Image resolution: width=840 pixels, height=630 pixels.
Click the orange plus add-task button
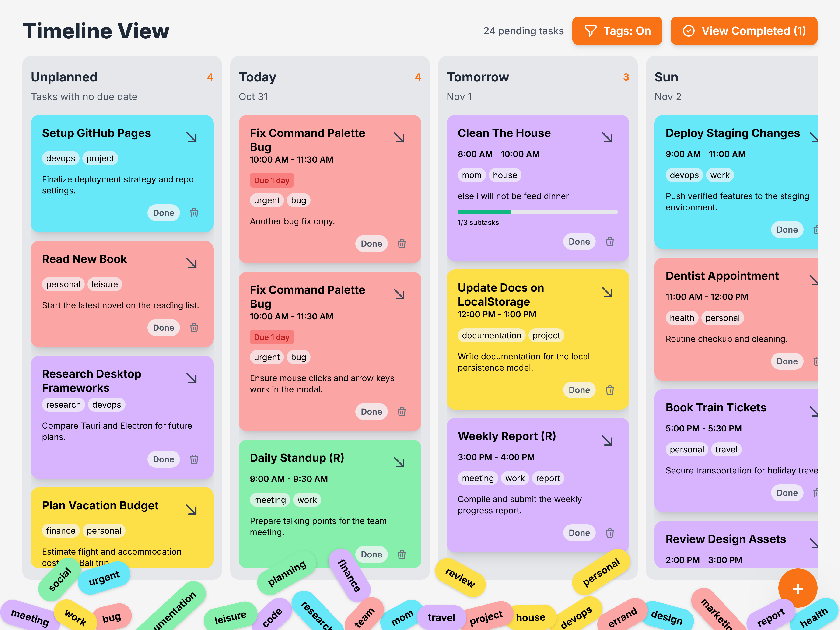click(x=798, y=589)
